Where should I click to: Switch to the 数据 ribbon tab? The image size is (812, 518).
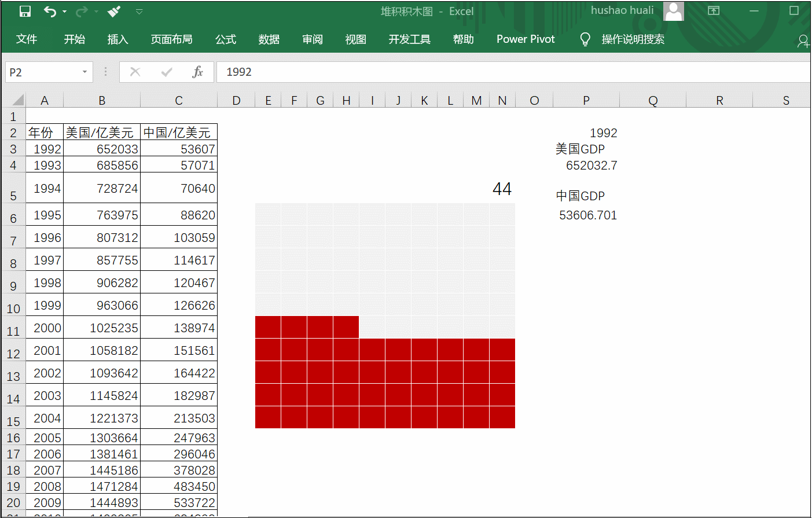coord(269,39)
